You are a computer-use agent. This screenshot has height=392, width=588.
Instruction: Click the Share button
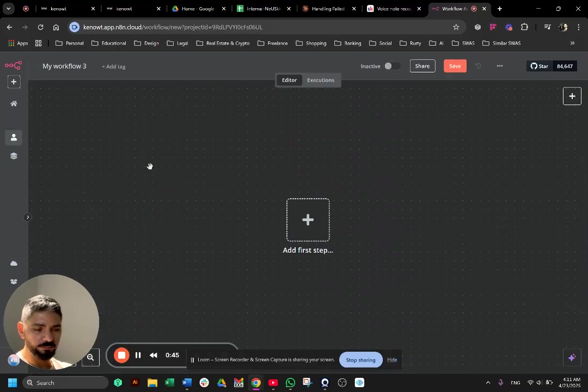tap(422, 66)
